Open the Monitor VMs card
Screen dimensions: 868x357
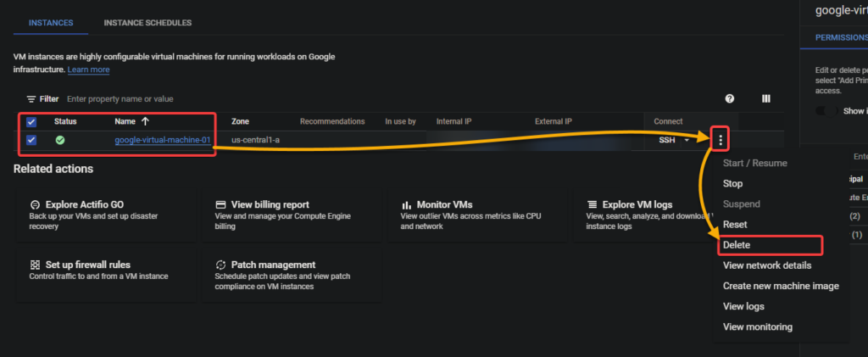tap(476, 215)
